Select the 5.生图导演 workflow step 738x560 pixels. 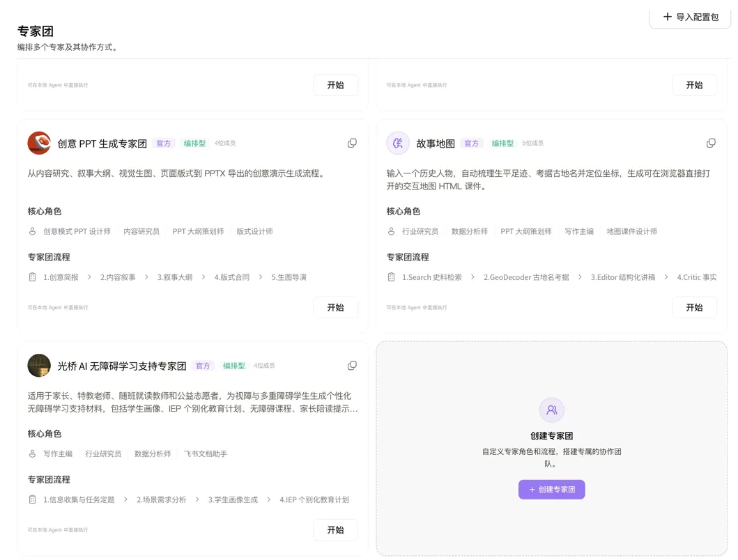click(289, 278)
